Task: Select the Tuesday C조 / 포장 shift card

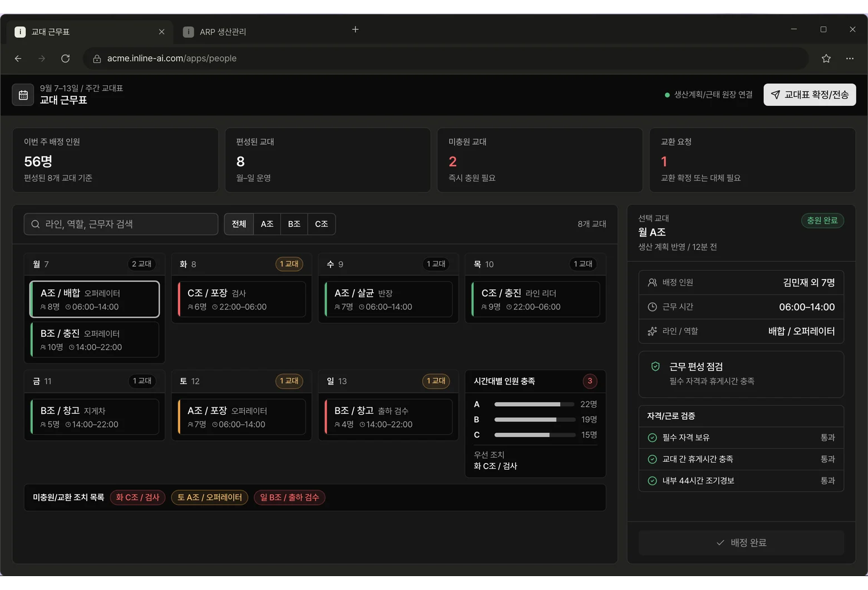Action: [241, 299]
